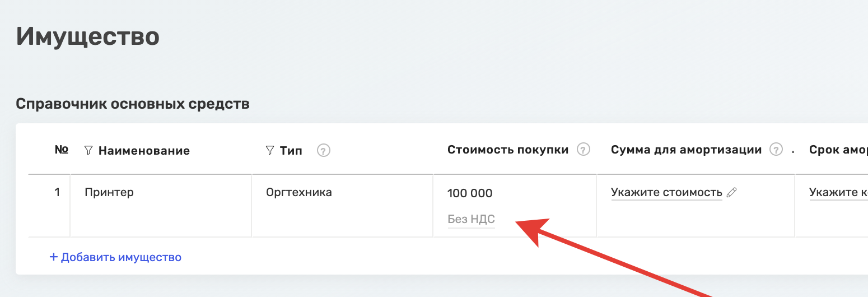This screenshot has height=297, width=868.
Task: Open the Без НДС dropdown
Action: click(471, 219)
